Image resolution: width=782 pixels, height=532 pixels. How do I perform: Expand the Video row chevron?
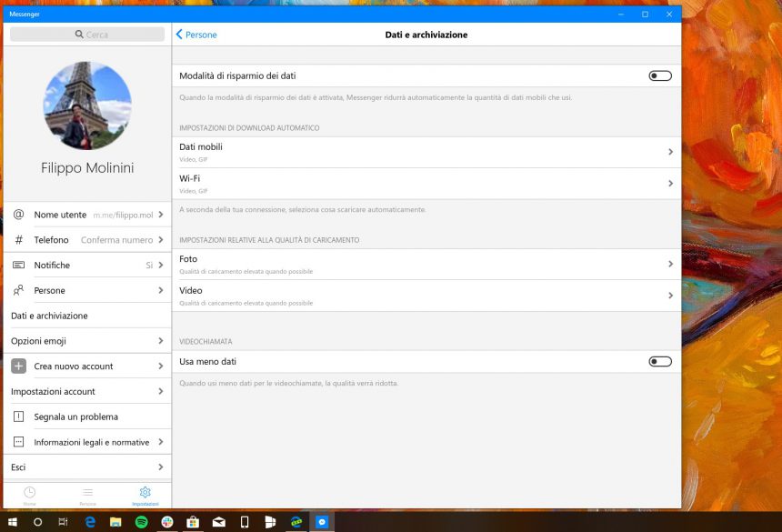click(x=670, y=296)
